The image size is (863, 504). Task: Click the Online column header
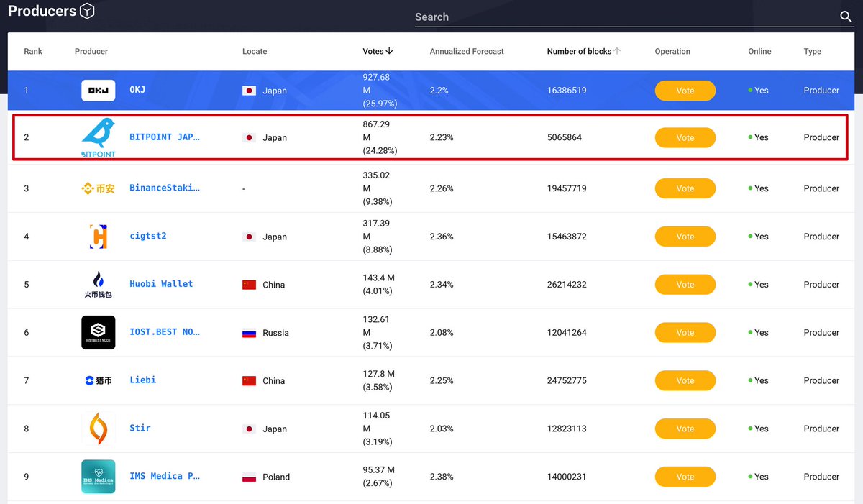coord(759,52)
